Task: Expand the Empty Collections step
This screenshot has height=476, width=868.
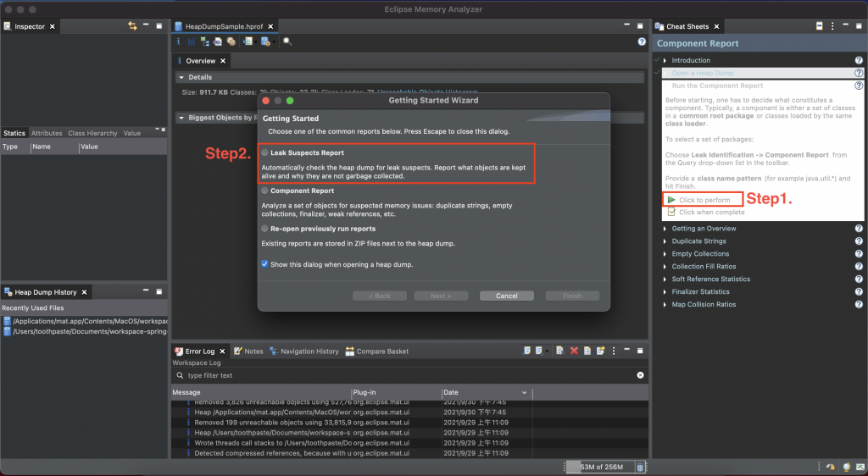Action: click(665, 254)
